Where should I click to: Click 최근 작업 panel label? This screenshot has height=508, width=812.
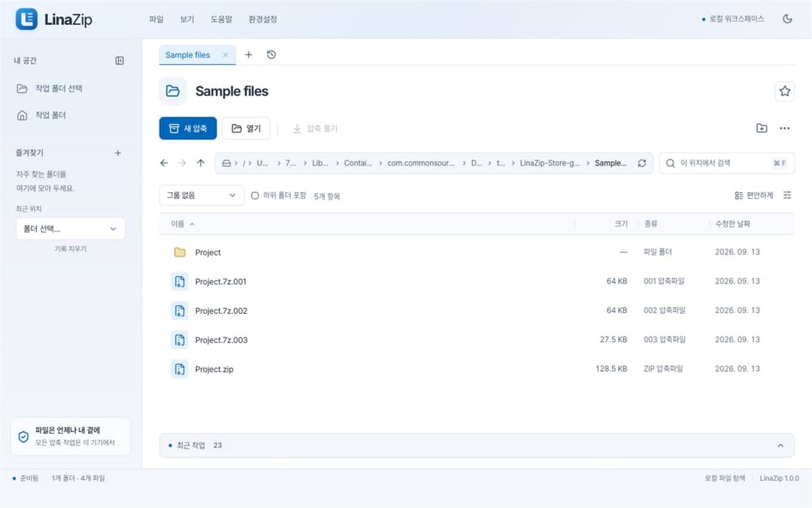click(x=190, y=446)
